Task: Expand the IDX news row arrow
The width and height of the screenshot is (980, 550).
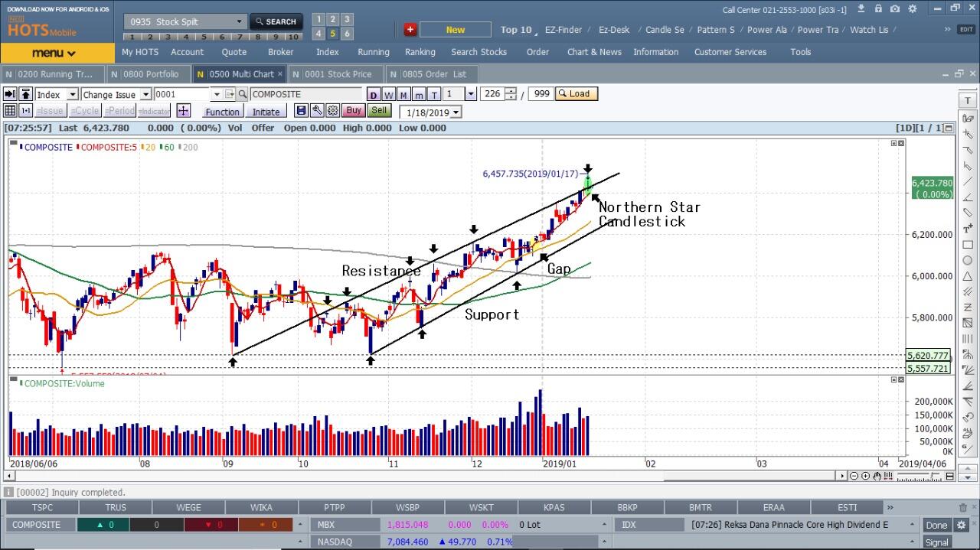Action: (912, 525)
